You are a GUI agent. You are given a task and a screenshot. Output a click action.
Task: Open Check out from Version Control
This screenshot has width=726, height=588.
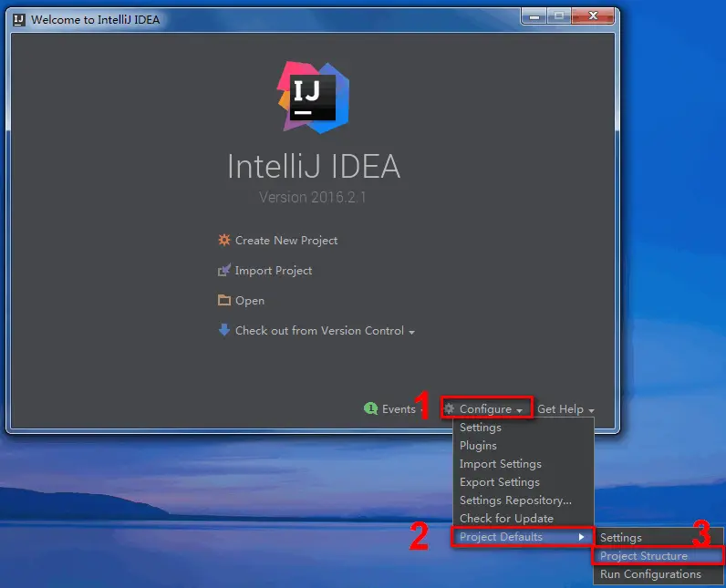coord(319,331)
